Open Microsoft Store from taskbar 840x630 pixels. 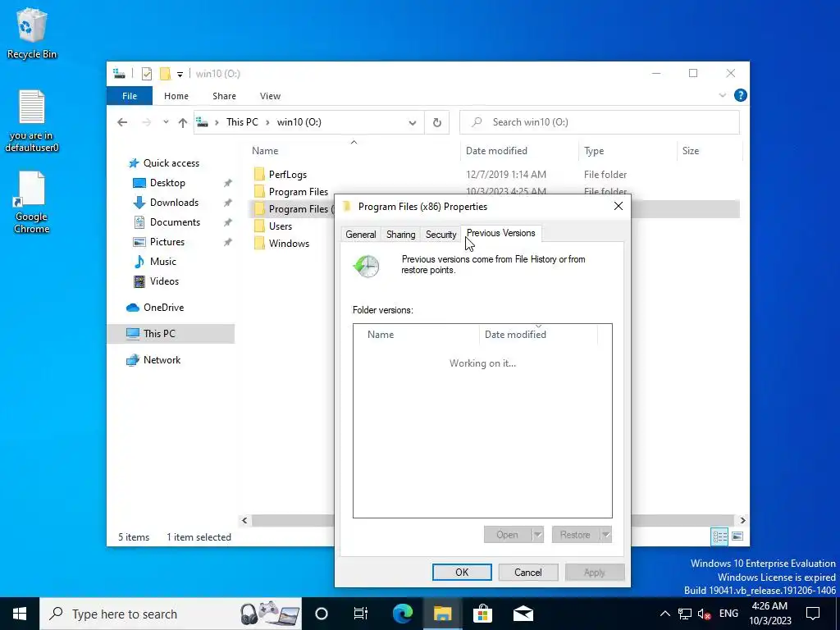click(482, 614)
